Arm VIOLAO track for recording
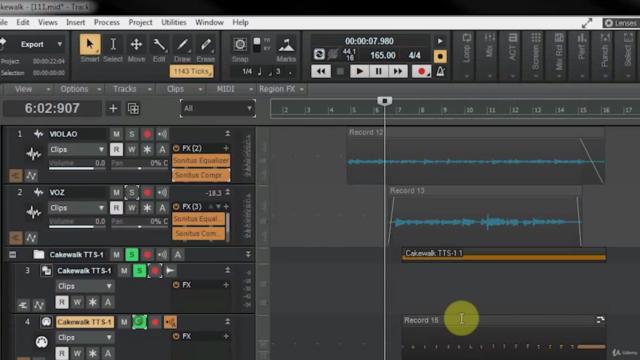Viewport: 640px width, 360px height. tap(147, 134)
